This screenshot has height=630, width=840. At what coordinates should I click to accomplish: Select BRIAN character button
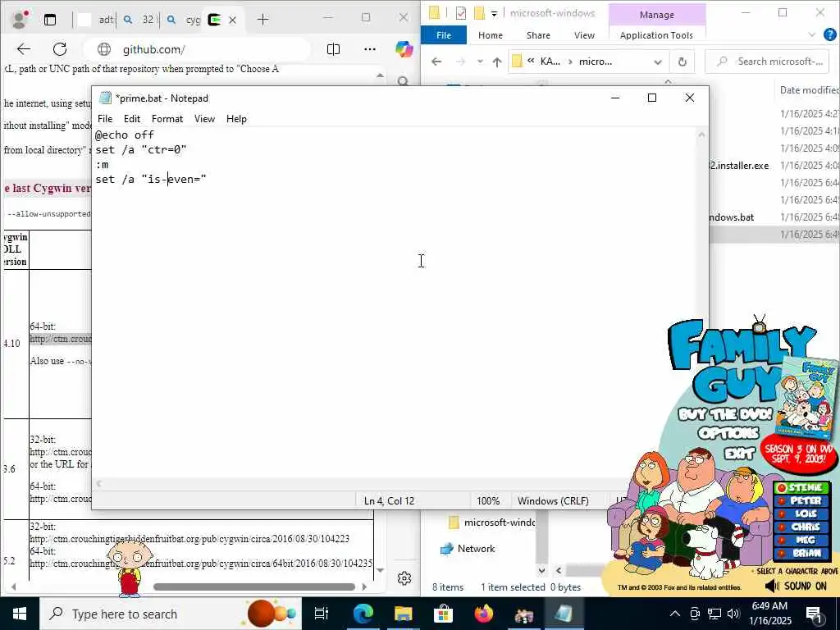(802, 553)
